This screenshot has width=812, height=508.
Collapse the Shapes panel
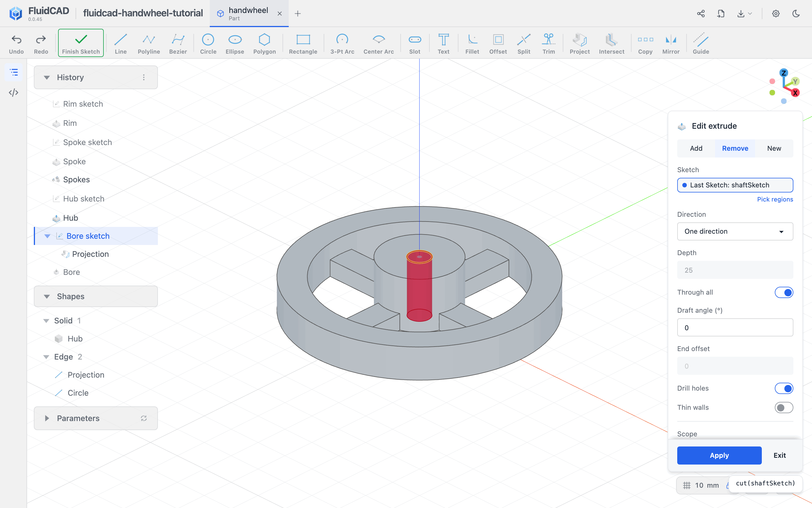(47, 296)
